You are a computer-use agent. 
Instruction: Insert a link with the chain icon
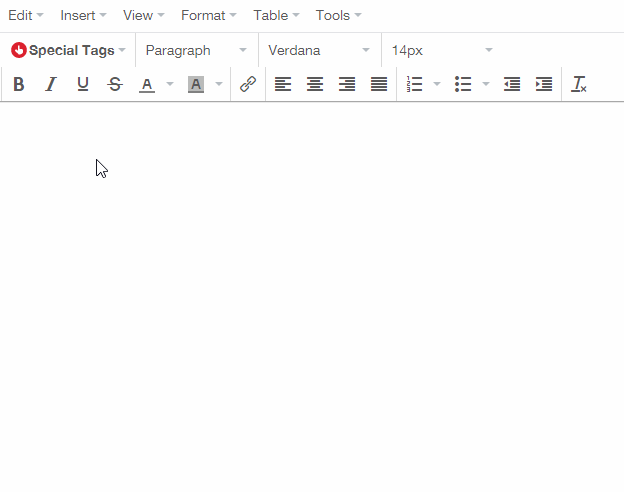[248, 84]
